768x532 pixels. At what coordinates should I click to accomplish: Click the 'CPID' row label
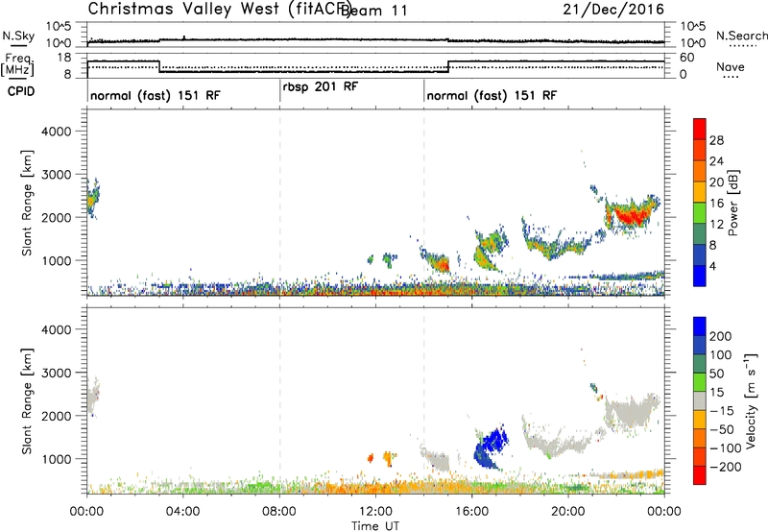(21, 91)
